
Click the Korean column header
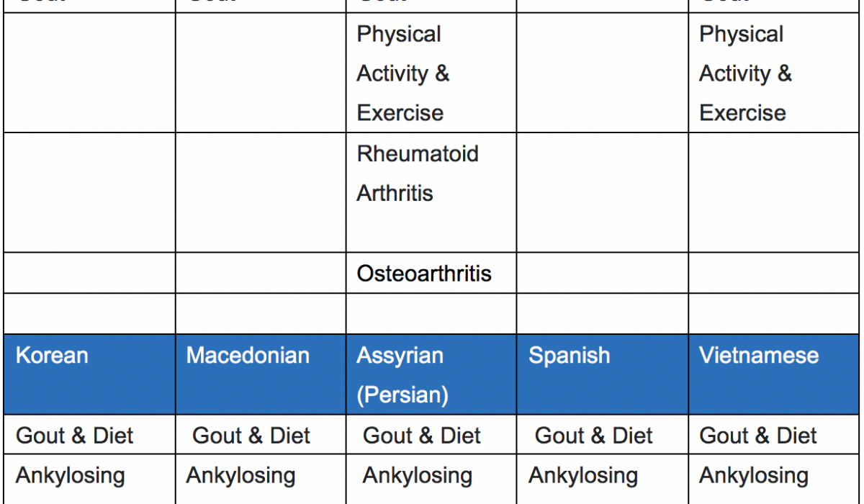pyautogui.click(x=52, y=356)
